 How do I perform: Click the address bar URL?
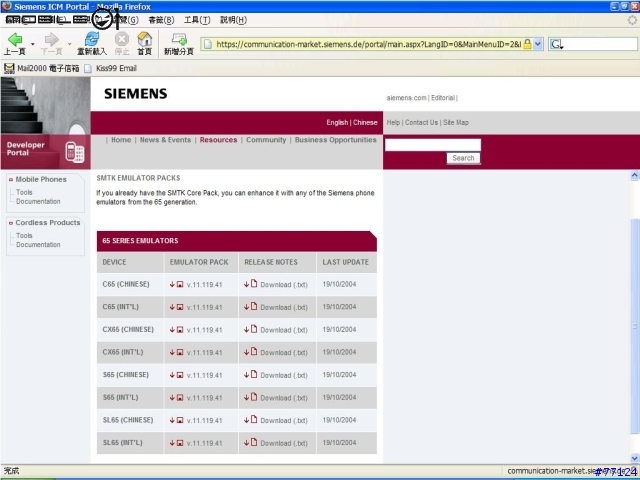click(x=369, y=44)
